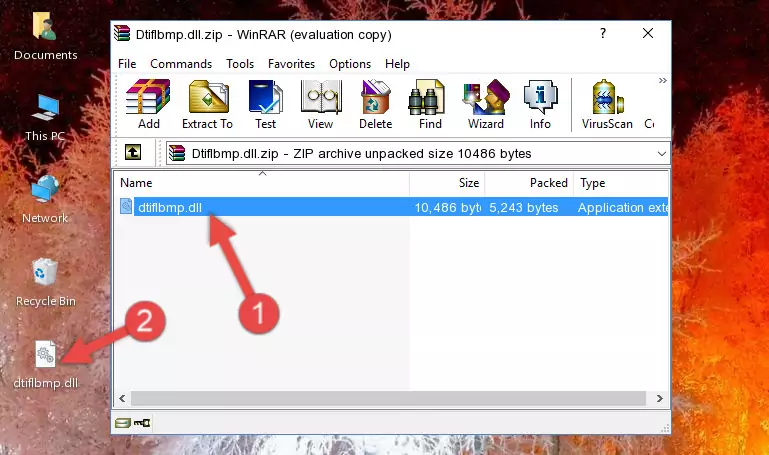Expand the archive path dropdown

[662, 154]
